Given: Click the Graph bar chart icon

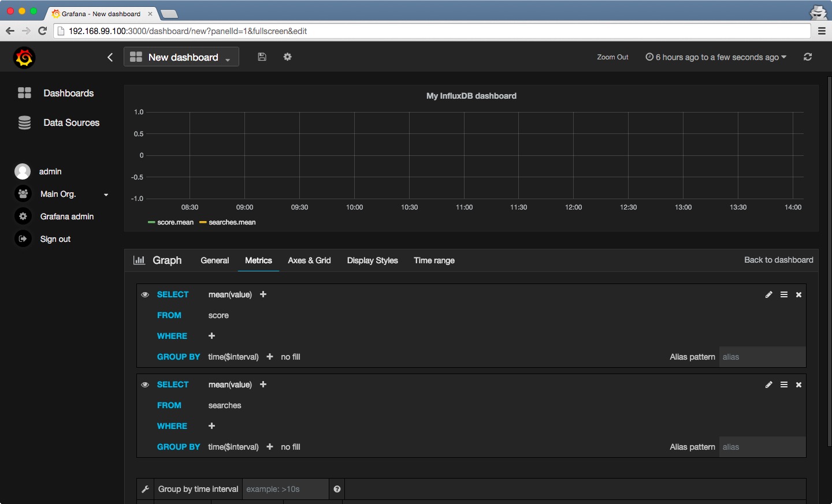Looking at the screenshot, I should point(139,260).
